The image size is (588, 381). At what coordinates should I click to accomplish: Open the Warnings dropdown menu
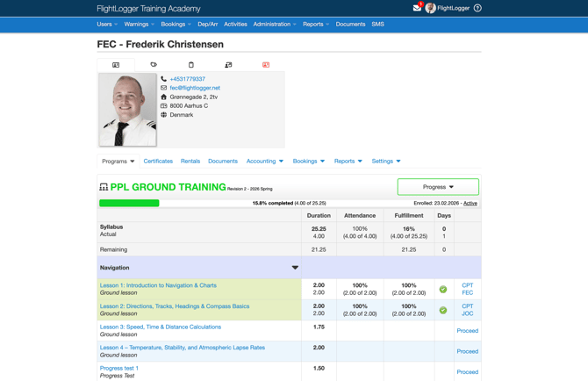tap(140, 24)
